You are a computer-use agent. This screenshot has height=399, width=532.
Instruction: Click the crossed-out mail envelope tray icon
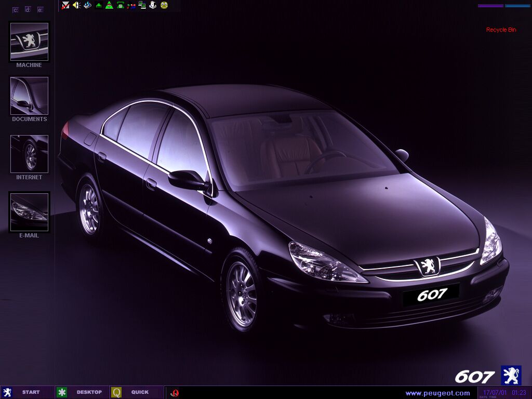tap(65, 5)
